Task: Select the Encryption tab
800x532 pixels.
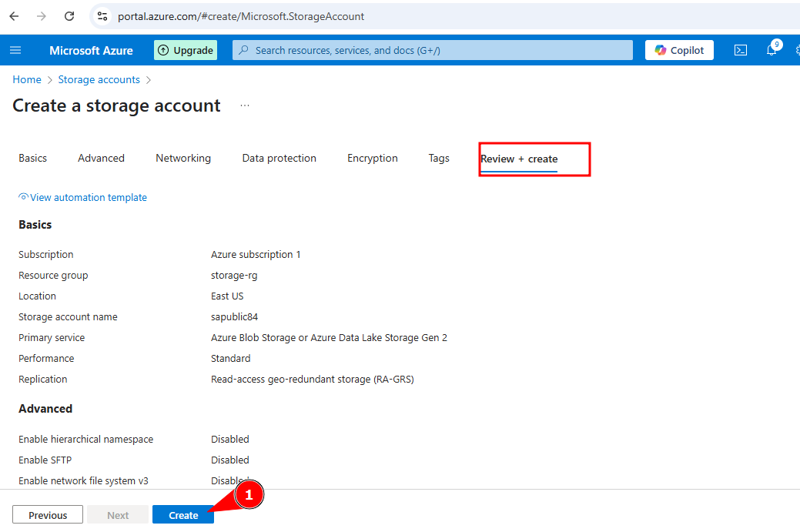Action: pyautogui.click(x=373, y=158)
